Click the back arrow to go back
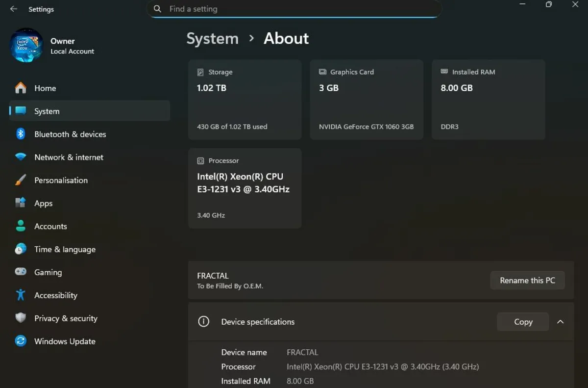 (x=13, y=8)
